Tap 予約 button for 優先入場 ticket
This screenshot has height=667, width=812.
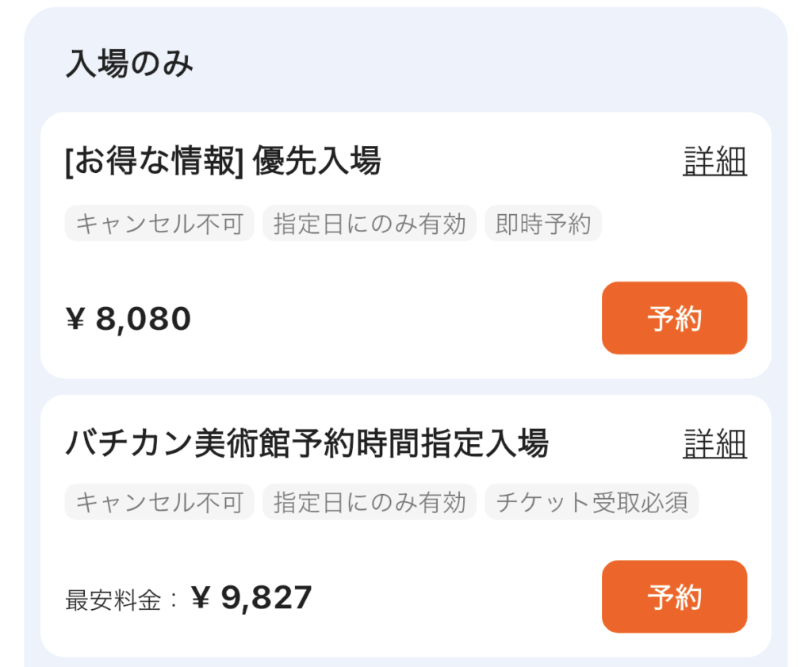(673, 317)
